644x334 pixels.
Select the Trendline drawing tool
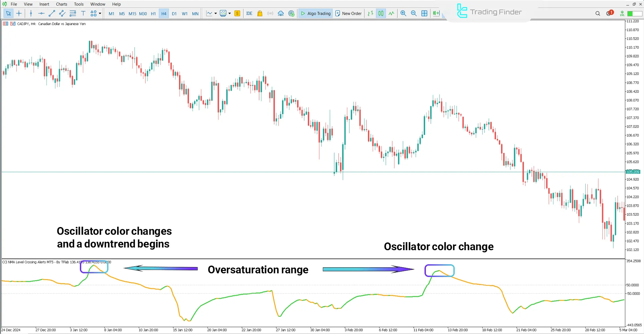tap(52, 13)
